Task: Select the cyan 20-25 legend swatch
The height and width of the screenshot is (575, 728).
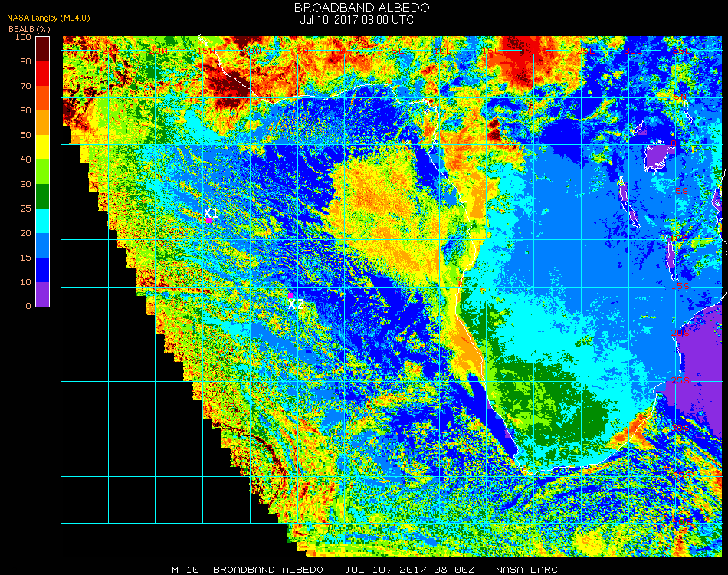Action: (43, 221)
